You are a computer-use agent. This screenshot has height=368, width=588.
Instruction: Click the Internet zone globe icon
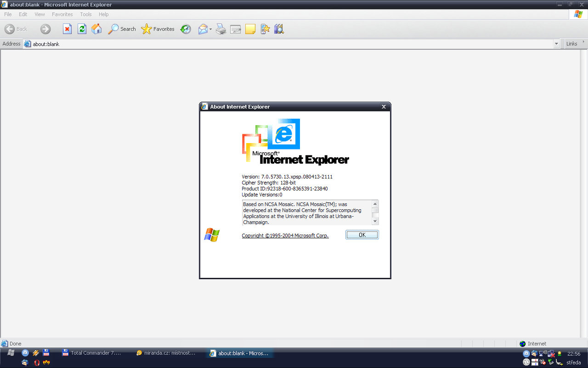click(522, 344)
